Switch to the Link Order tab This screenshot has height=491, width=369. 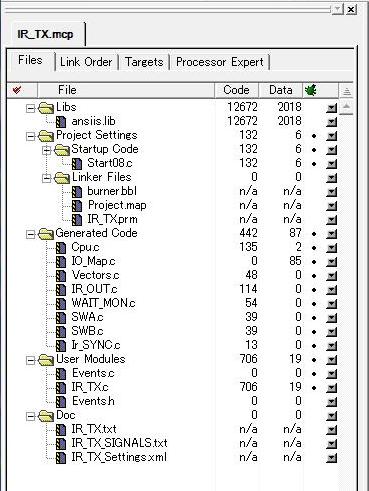(x=86, y=62)
